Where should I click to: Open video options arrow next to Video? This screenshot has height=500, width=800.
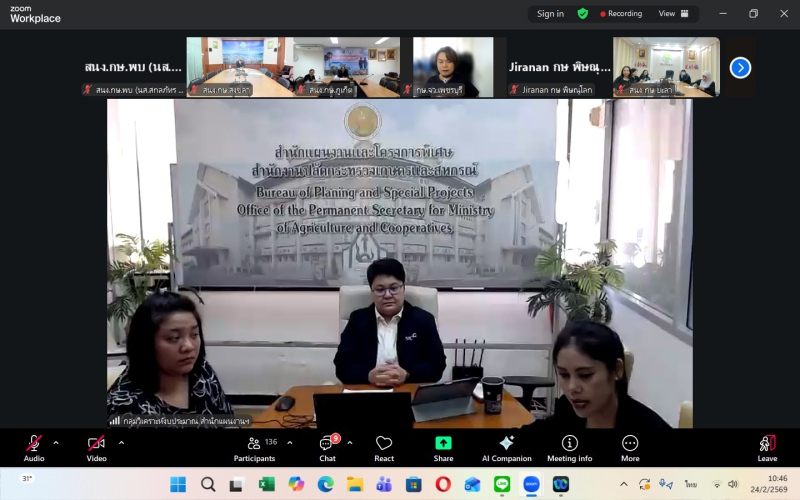tap(121, 442)
